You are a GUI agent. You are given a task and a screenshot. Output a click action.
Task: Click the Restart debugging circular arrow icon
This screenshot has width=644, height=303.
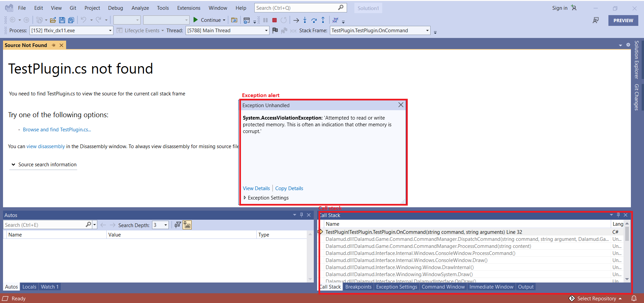pos(284,20)
